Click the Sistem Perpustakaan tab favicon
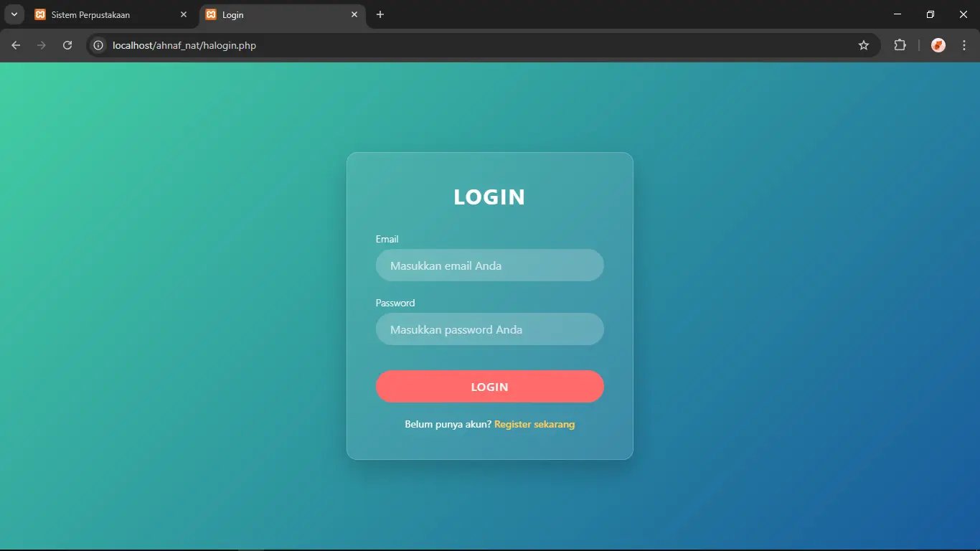The image size is (980, 551). [x=40, y=14]
